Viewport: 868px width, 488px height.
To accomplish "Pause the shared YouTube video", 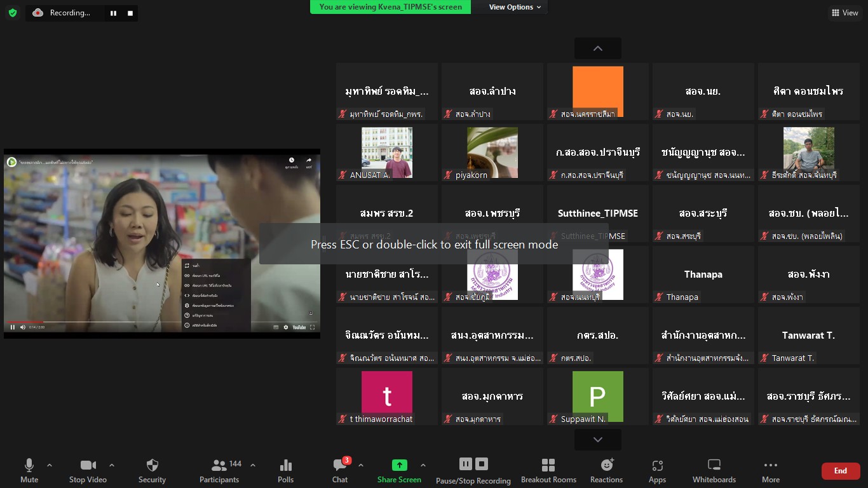I will [12, 327].
